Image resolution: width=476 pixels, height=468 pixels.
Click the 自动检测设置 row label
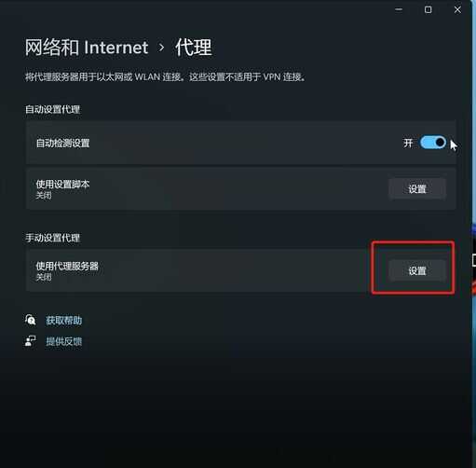(x=62, y=144)
